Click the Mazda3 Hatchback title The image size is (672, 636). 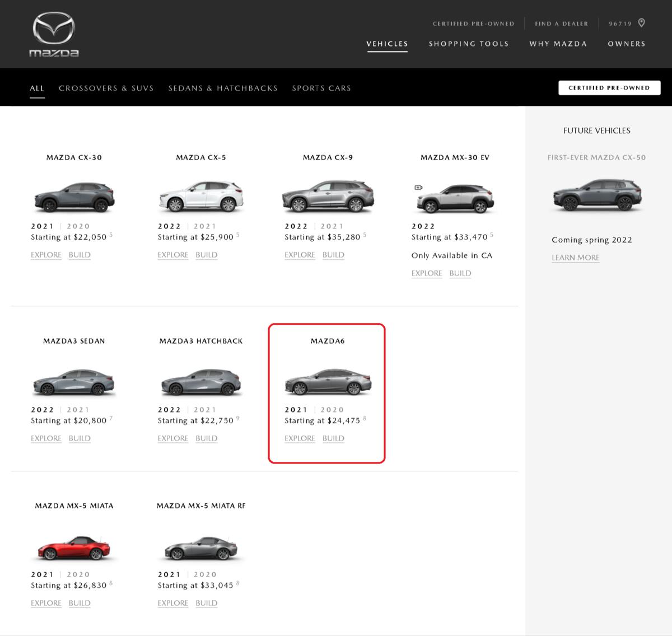click(x=201, y=341)
